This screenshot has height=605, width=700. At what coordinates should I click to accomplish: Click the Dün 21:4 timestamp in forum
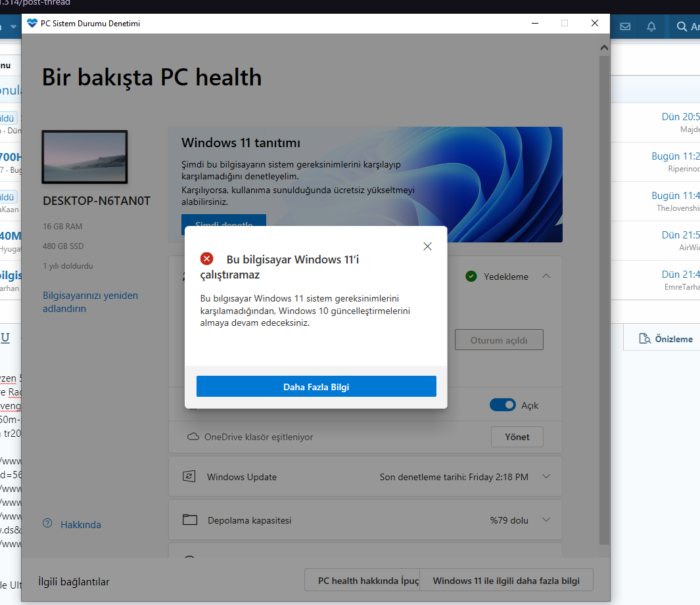pos(680,274)
